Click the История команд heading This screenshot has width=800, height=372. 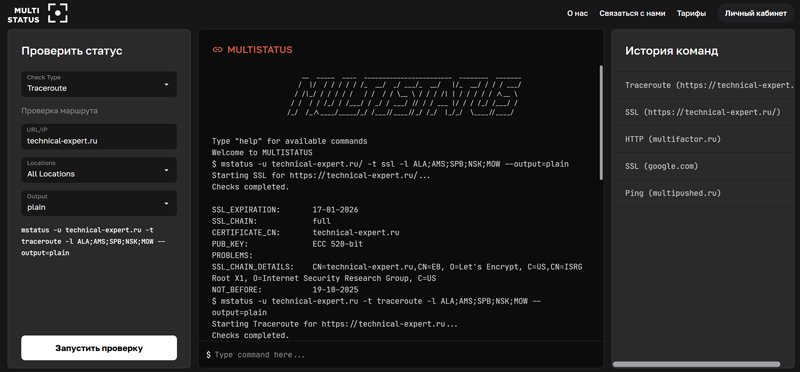coord(672,51)
